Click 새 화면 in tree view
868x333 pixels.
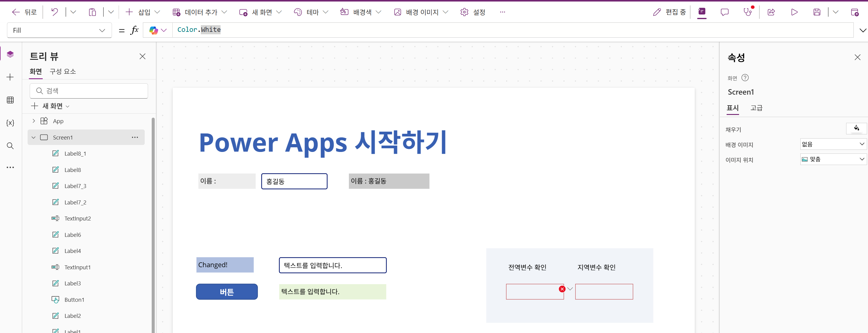pyautogui.click(x=50, y=106)
